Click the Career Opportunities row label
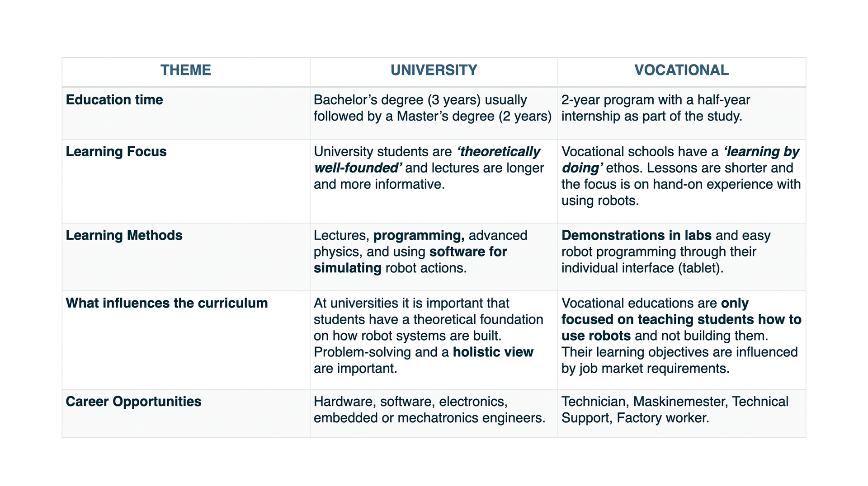Viewport: 868px width, 486px height. pos(133,402)
